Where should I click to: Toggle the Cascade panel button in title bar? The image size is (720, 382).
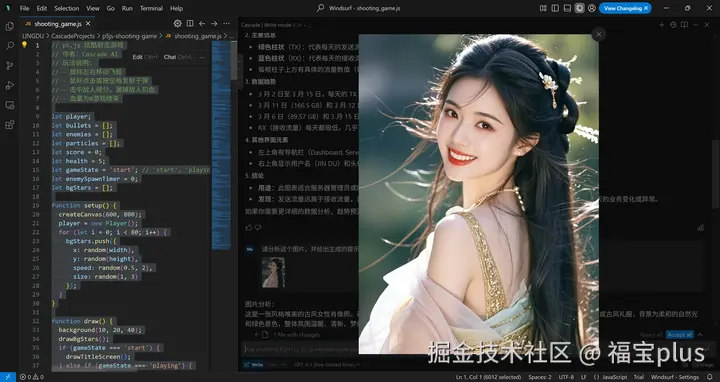coord(579,8)
